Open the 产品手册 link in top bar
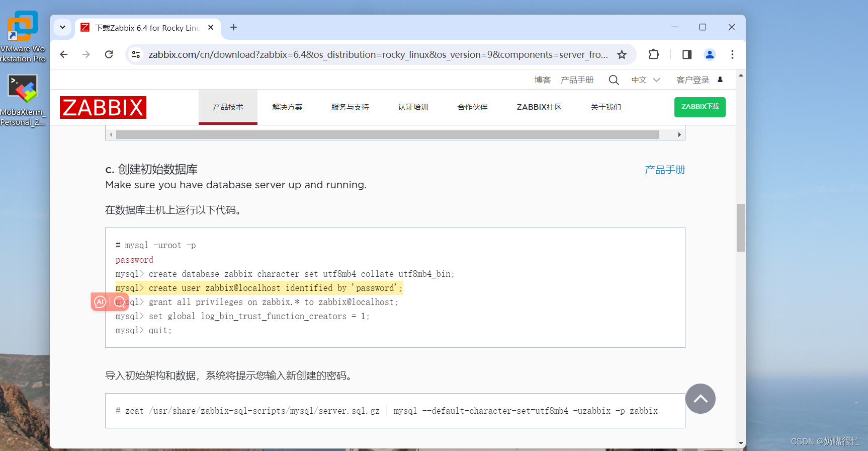This screenshot has height=451, width=868. click(577, 80)
